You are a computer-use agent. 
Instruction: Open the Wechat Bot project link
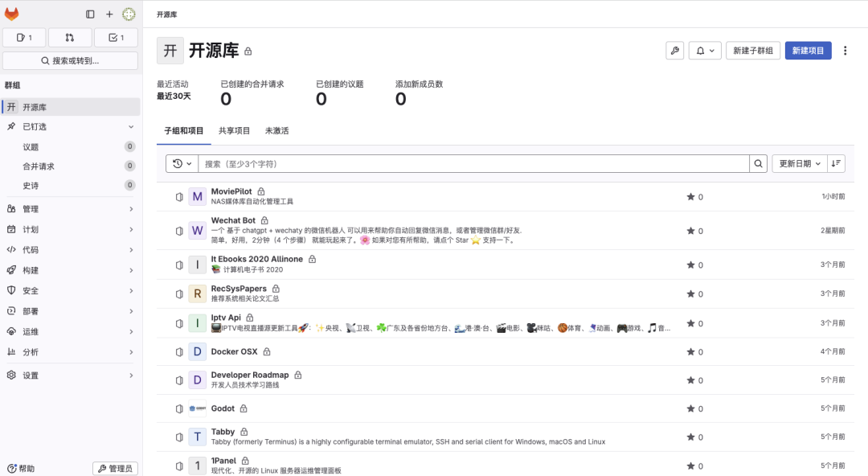233,220
